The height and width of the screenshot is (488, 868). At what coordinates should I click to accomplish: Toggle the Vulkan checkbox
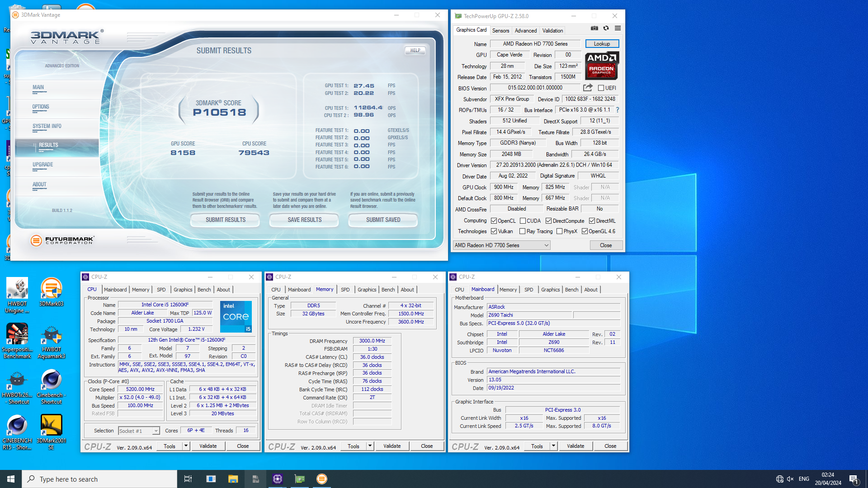(x=494, y=231)
